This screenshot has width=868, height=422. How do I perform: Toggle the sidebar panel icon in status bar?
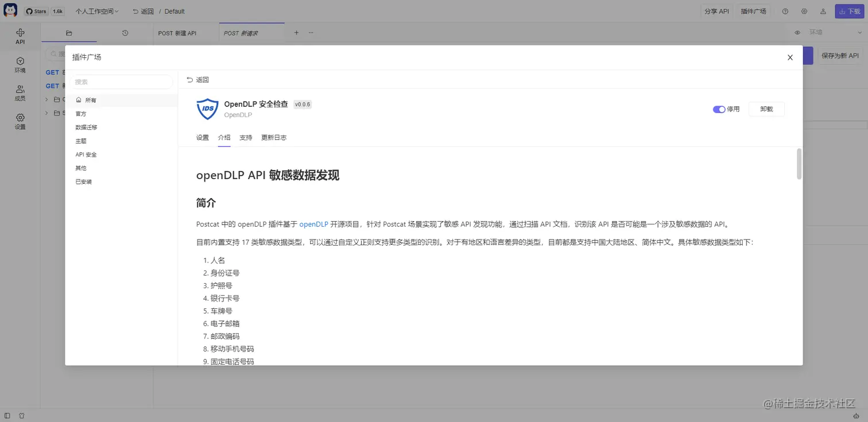tap(7, 415)
